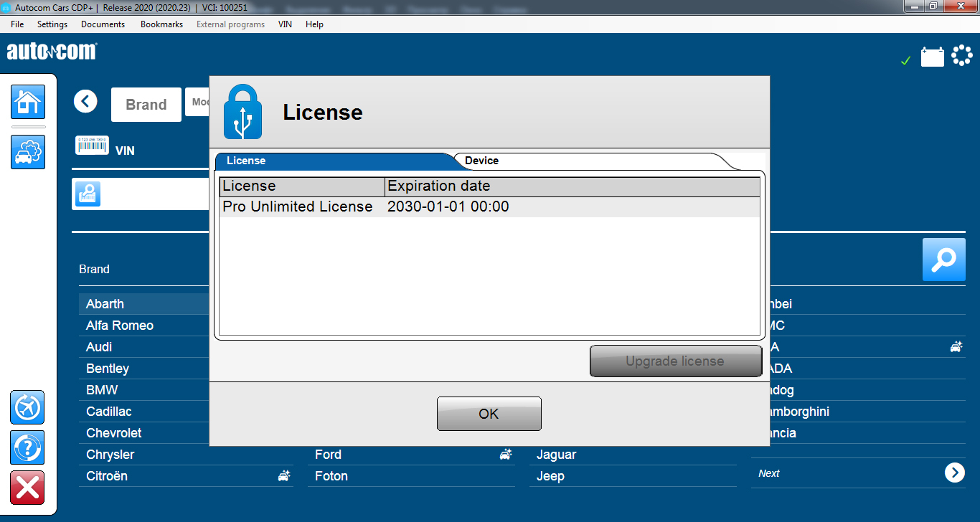This screenshot has height=522, width=980.
Task: Click OK to close License dialog
Action: click(x=489, y=414)
